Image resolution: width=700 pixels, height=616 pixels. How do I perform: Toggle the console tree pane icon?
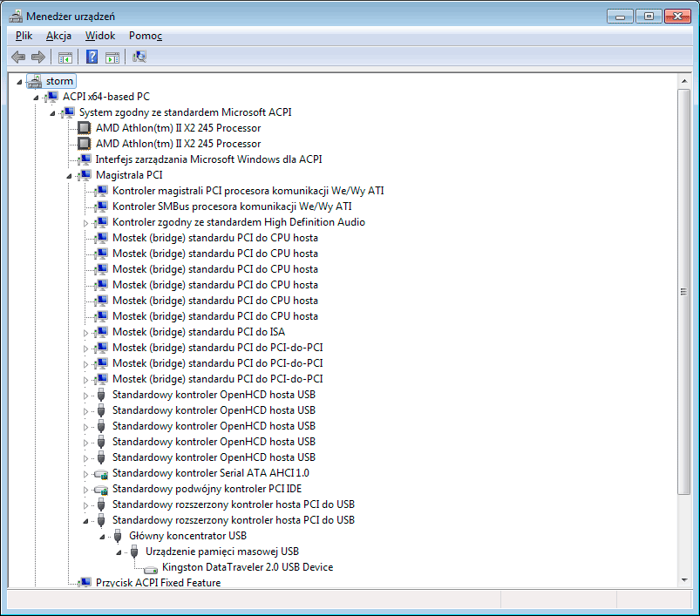(65, 58)
